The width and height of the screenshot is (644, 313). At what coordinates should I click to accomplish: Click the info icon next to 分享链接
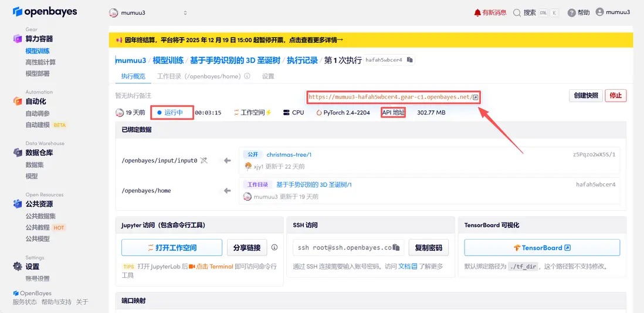tap(274, 248)
